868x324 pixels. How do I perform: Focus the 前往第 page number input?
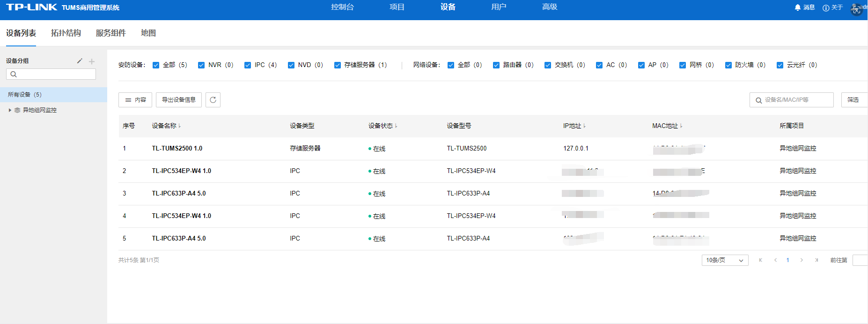(860, 260)
